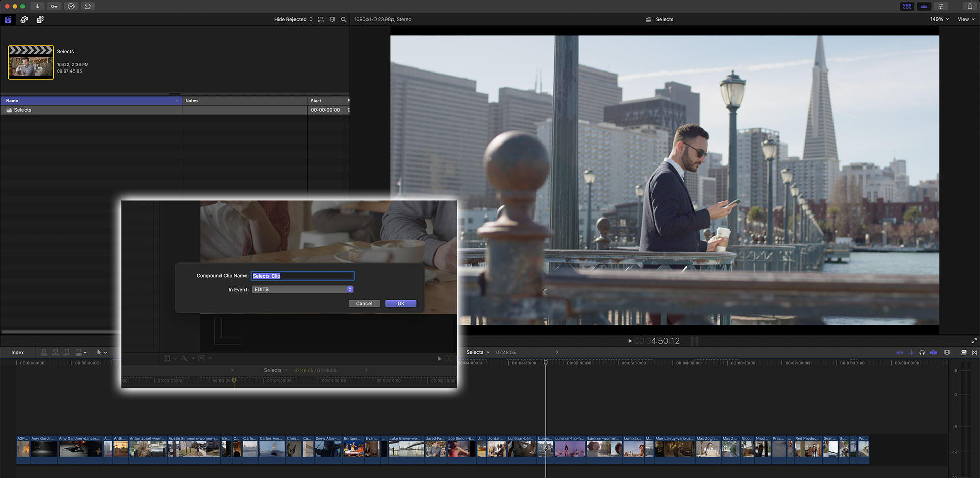Click the timeline ruler at 00:06:00:00

click(688, 363)
